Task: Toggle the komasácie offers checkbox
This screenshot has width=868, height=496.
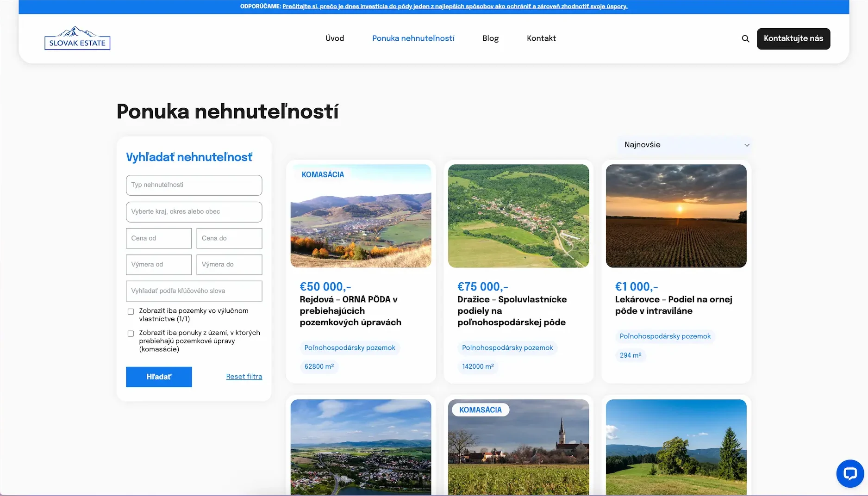Action: pyautogui.click(x=131, y=334)
